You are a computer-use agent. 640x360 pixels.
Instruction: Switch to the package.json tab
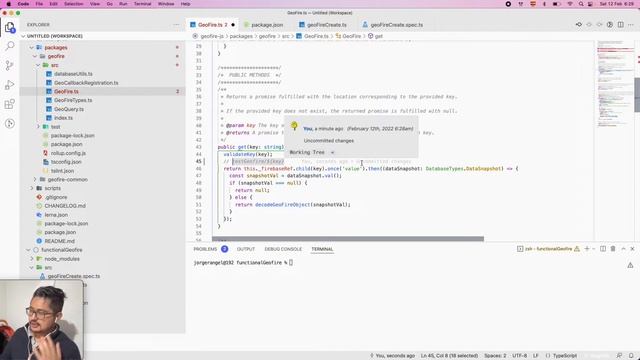pyautogui.click(x=267, y=25)
